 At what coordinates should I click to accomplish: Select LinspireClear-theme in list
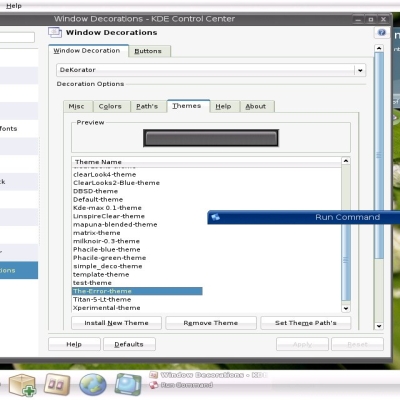coord(109,216)
